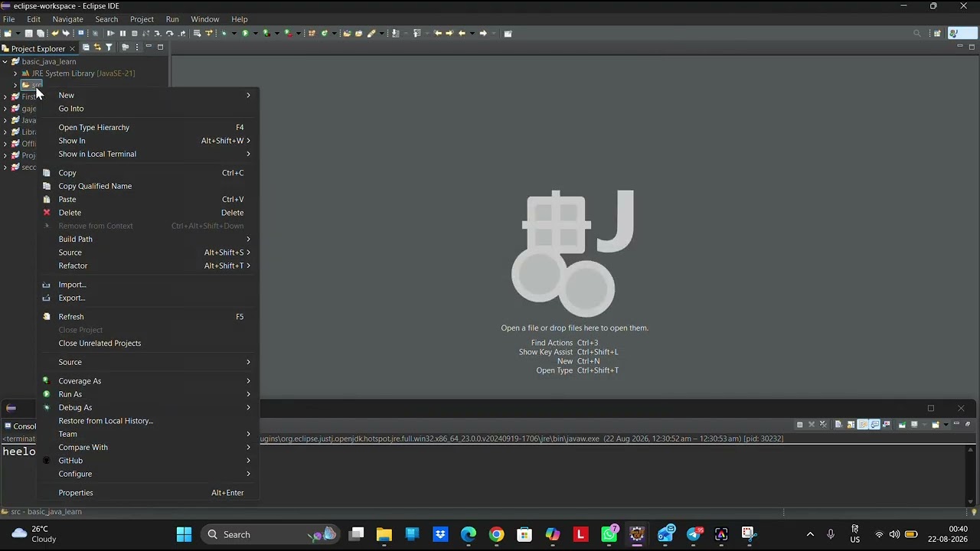Screen dimensions: 980x551
Task: Click the weather widget showing 26°C Cloudy
Action: coord(34,534)
